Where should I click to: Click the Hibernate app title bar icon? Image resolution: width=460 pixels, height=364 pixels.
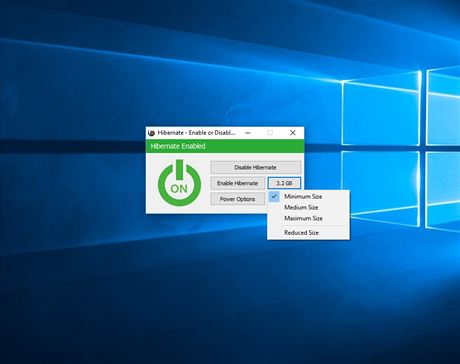pos(151,133)
